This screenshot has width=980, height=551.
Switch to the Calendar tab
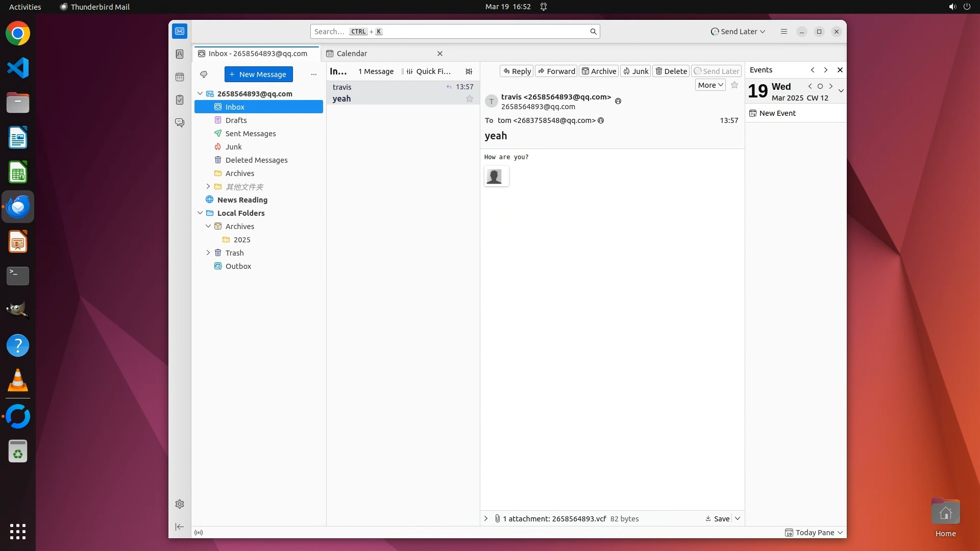[352, 54]
